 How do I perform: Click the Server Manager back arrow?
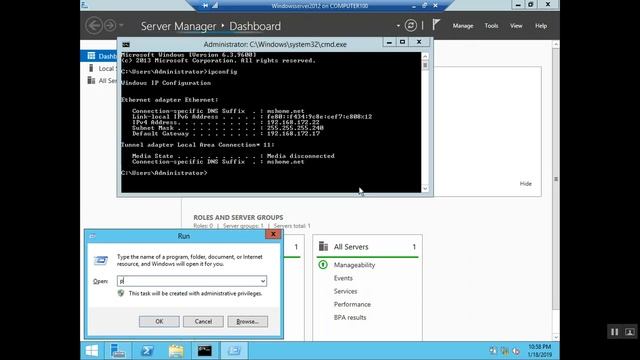(94, 25)
